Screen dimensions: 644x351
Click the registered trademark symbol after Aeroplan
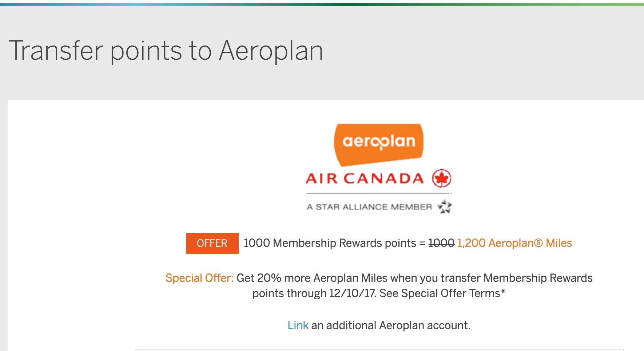[538, 243]
